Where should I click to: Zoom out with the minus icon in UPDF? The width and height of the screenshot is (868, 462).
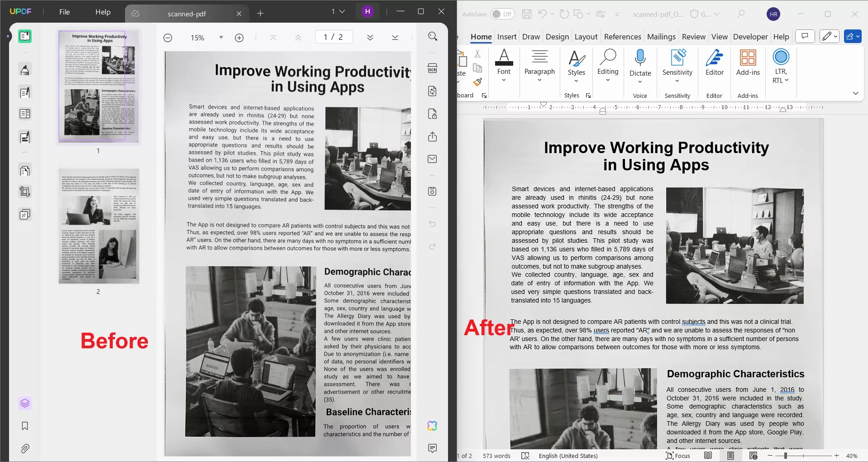pyautogui.click(x=167, y=38)
